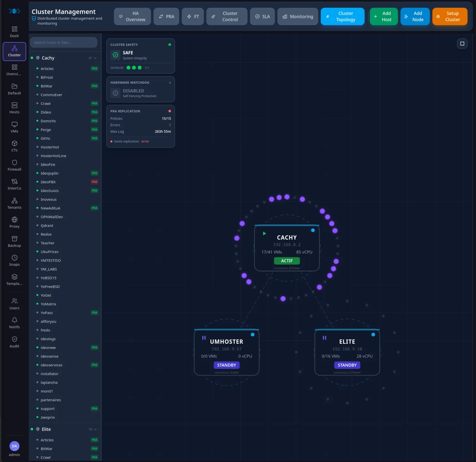Click STANDBY badge on ELITE node
The width and height of the screenshot is (476, 462).
[347, 365]
